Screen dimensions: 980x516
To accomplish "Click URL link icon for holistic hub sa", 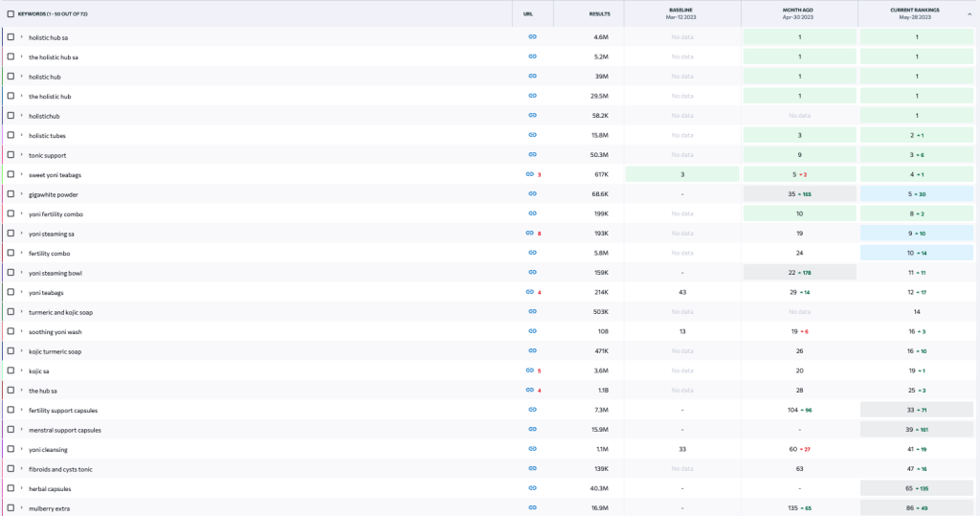I will (x=532, y=37).
